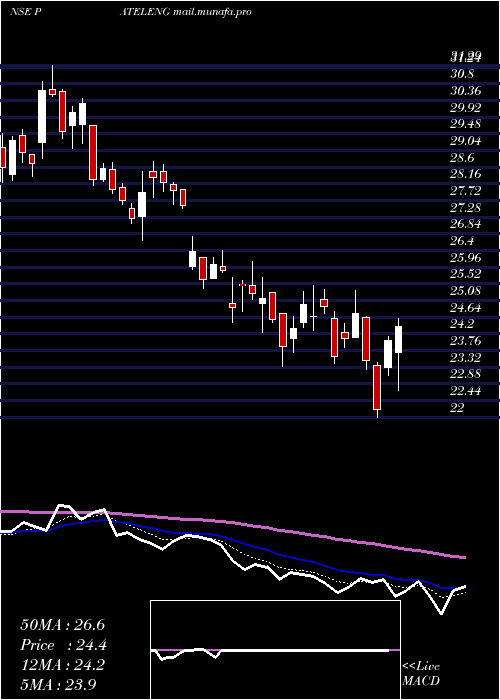Click the 28.6 axis value
Screen dimensions: 500x700
coord(462,158)
